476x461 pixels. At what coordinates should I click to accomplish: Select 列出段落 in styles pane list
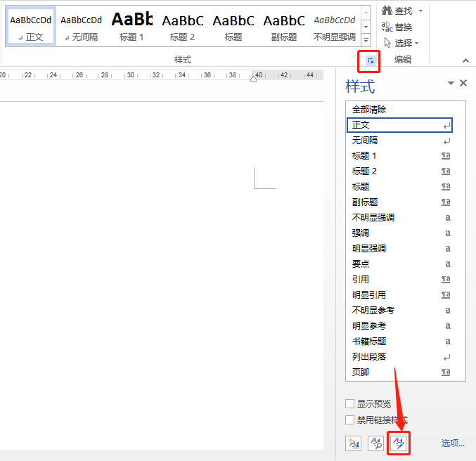(399, 356)
